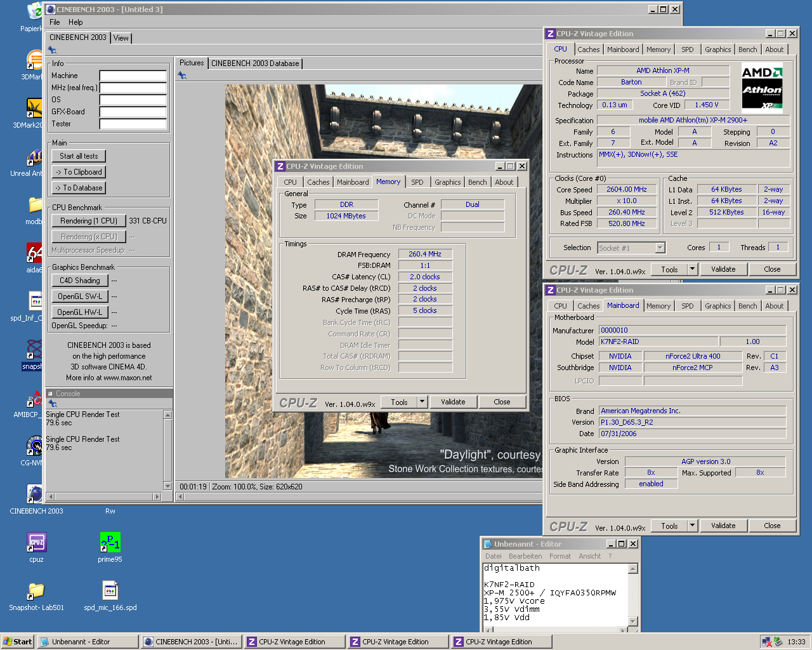
Task: Click Close in CPU-Z Mainboard window
Action: coord(772,526)
